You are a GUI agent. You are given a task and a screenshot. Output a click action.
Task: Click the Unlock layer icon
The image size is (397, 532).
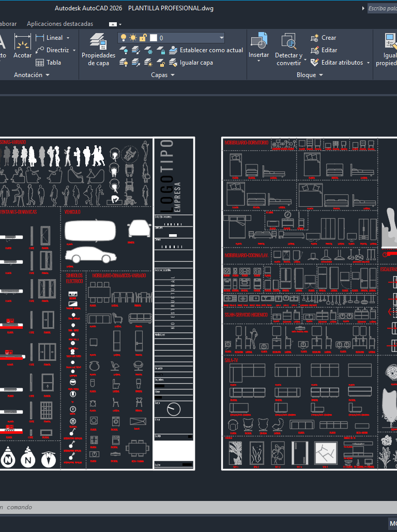[x=161, y=63]
